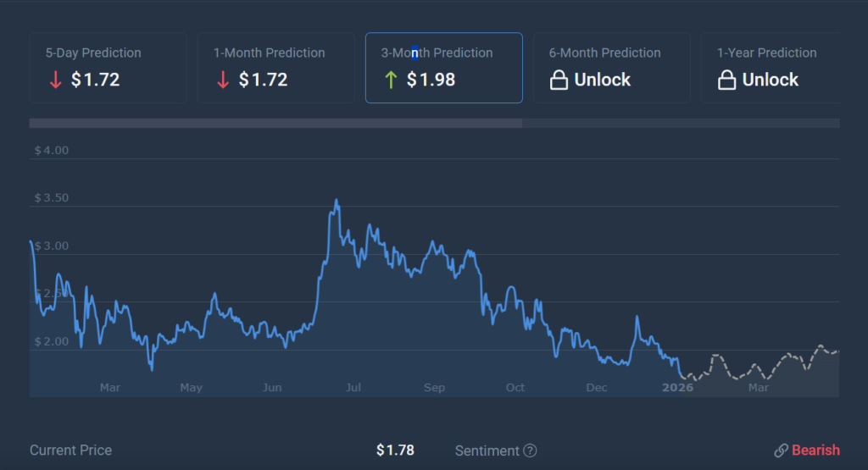Open the Sentiment help question mark icon

[530, 451]
